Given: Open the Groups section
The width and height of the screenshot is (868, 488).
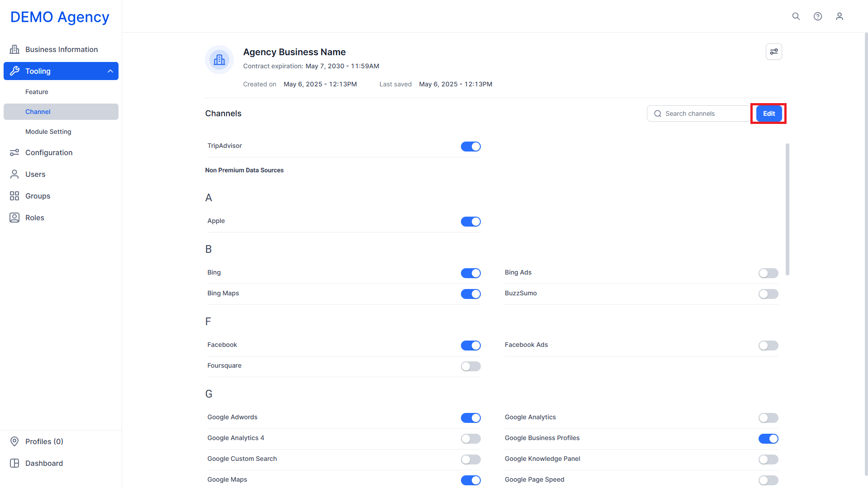Looking at the screenshot, I should [x=61, y=196].
